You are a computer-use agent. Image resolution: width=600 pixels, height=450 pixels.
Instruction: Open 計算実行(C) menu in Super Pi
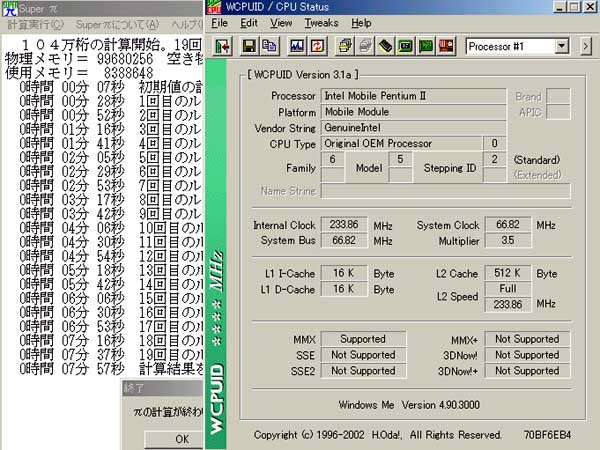click(x=35, y=24)
